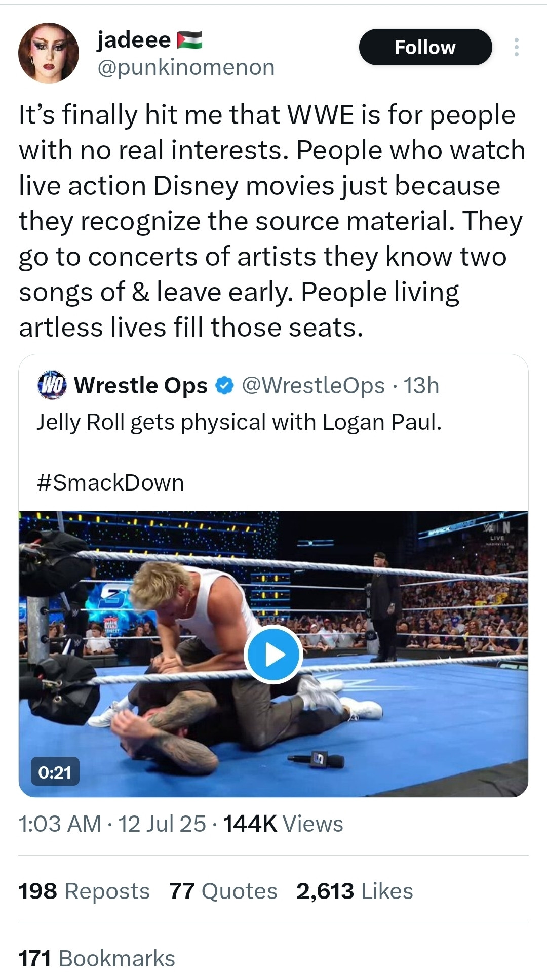Click the Palestinian flag emoji beside jadeee

[189, 39]
